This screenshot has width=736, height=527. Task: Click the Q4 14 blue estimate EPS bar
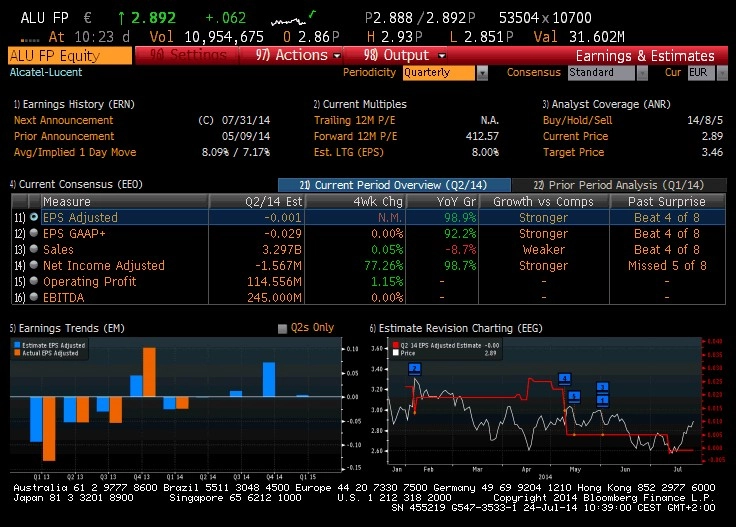(269, 380)
